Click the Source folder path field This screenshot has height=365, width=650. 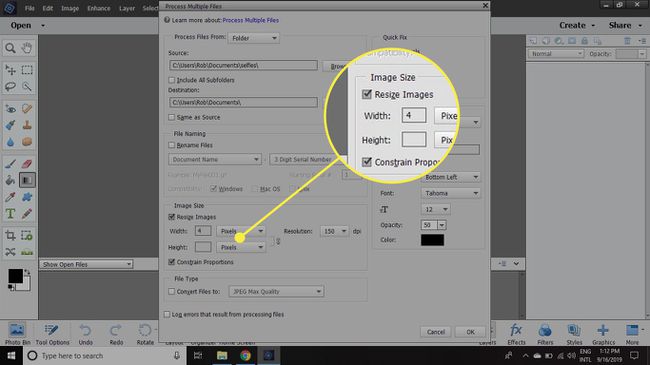click(x=243, y=65)
